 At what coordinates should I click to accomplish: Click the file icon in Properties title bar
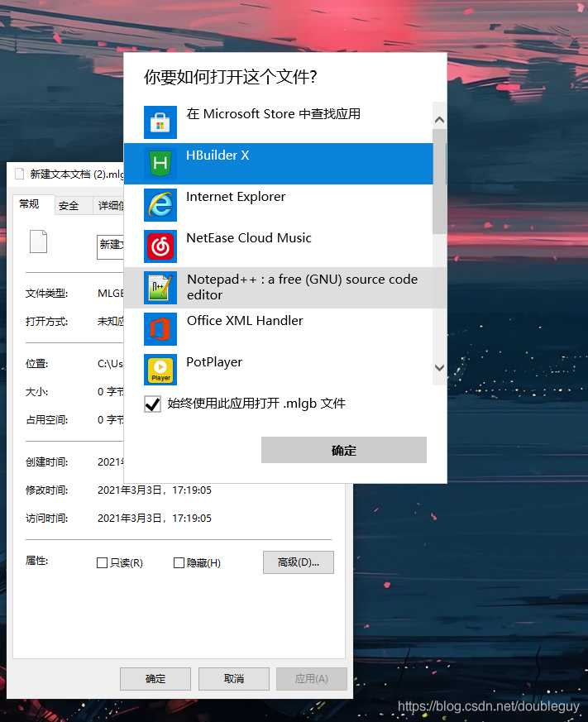[x=19, y=174]
